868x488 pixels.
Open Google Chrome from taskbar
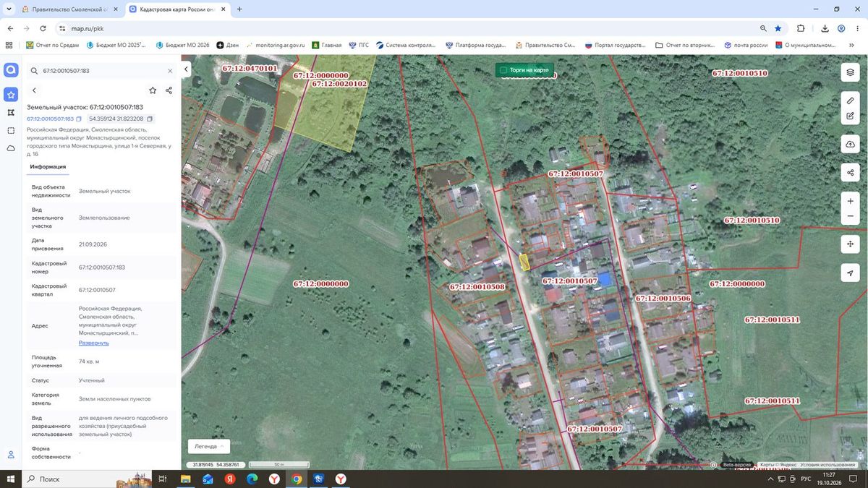click(x=297, y=479)
